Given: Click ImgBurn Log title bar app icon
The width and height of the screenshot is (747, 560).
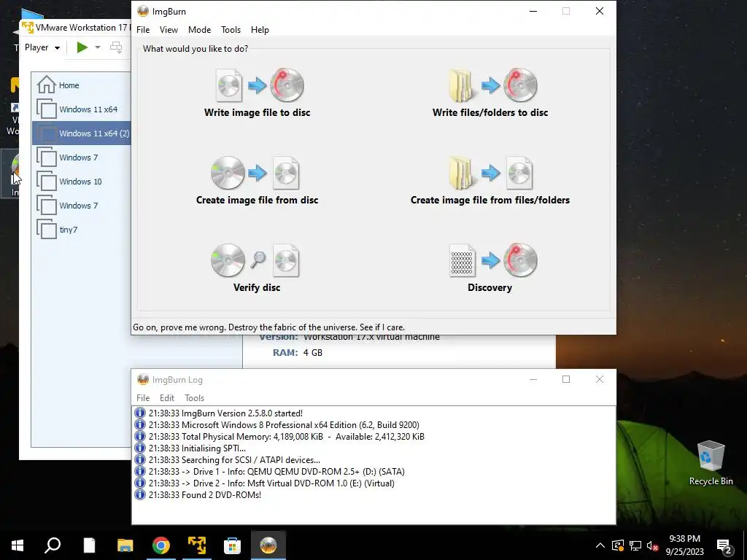Looking at the screenshot, I should tap(143, 379).
